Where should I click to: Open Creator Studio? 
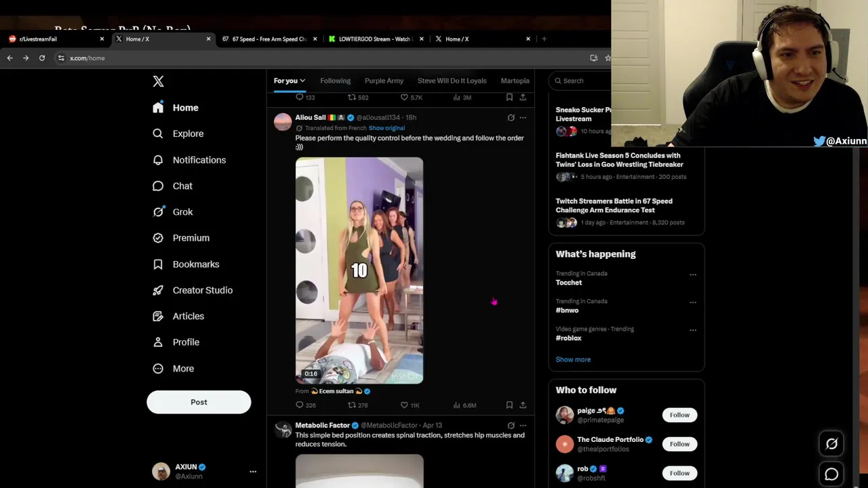pos(193,290)
